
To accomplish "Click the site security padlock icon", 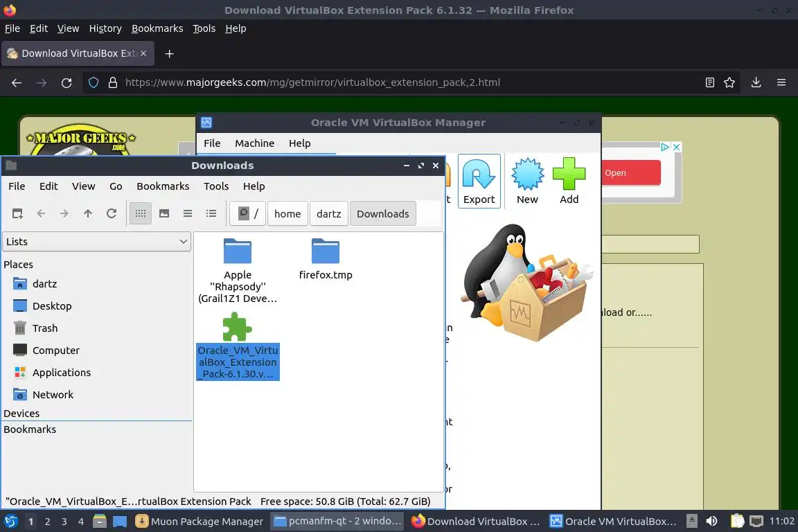I will [x=113, y=82].
